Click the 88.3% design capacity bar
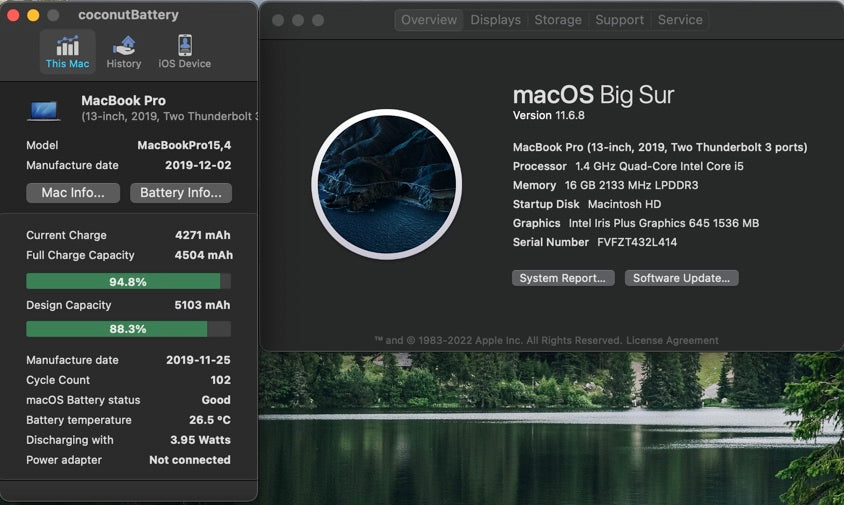The width and height of the screenshot is (844, 505). (129, 328)
